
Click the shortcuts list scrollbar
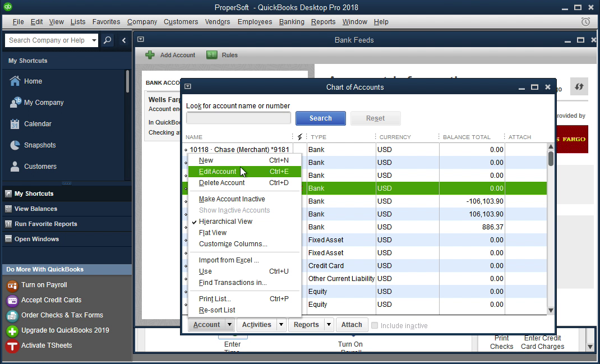pos(127,81)
